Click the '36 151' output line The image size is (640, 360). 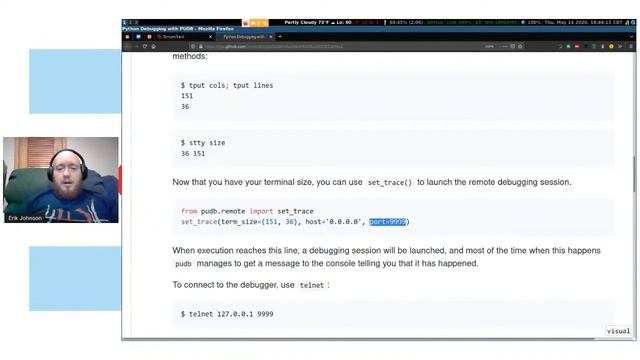point(193,153)
